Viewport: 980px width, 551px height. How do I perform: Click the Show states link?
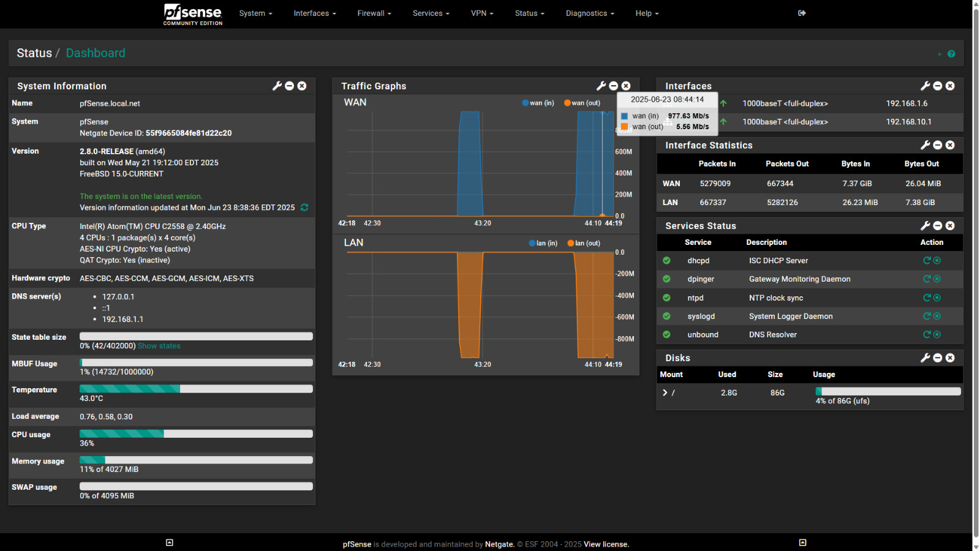[x=159, y=345]
